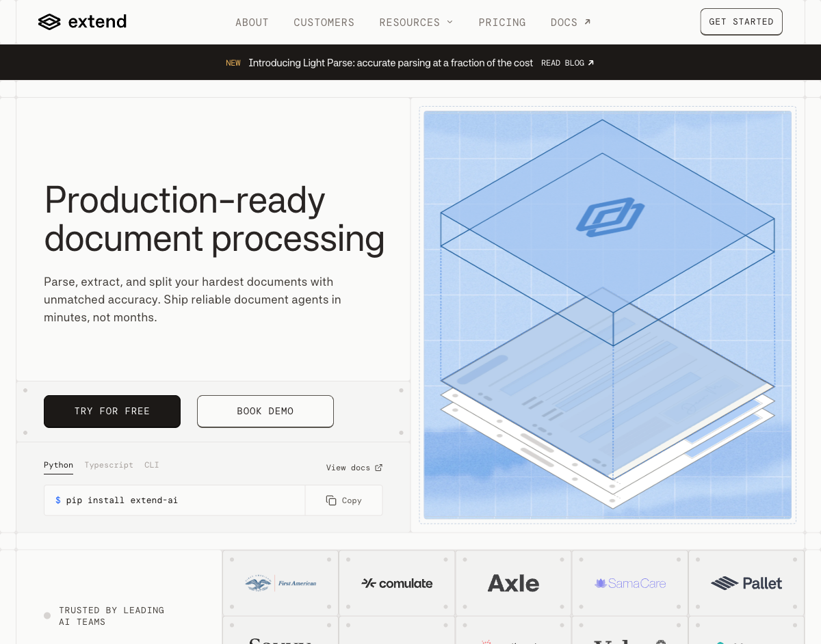Screen dimensions: 821x644
Task: Click the external-link icon beside View docs
Action: pyautogui.click(x=379, y=468)
